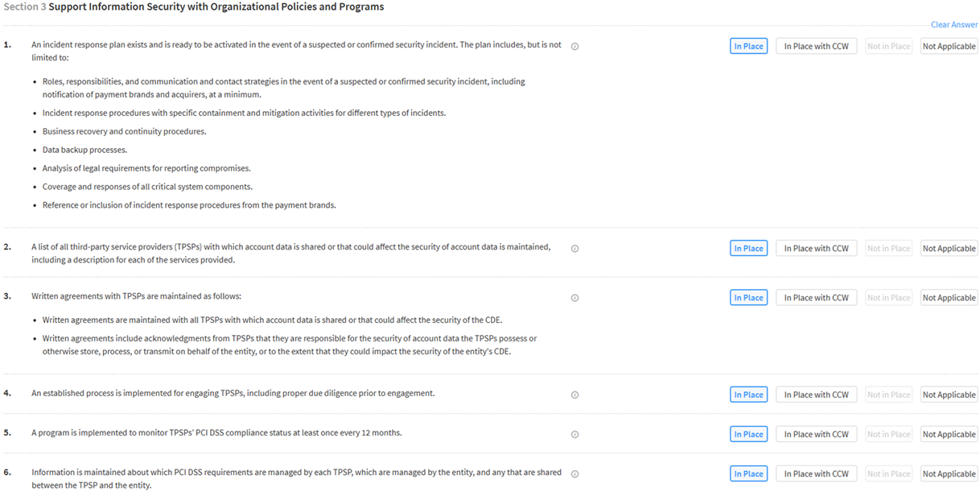Screen dimensions: 980x504
Task: Set question 5 to Not Applicable
Action: [949, 435]
